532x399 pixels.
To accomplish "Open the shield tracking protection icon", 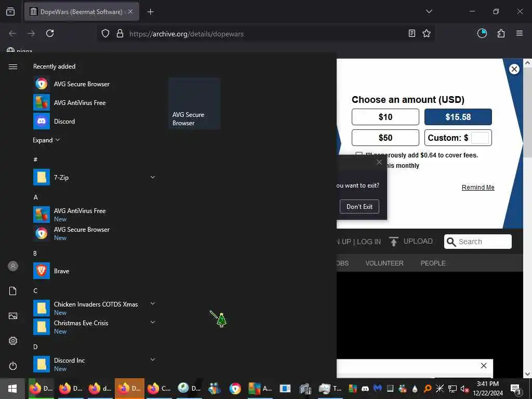I will [105, 33].
